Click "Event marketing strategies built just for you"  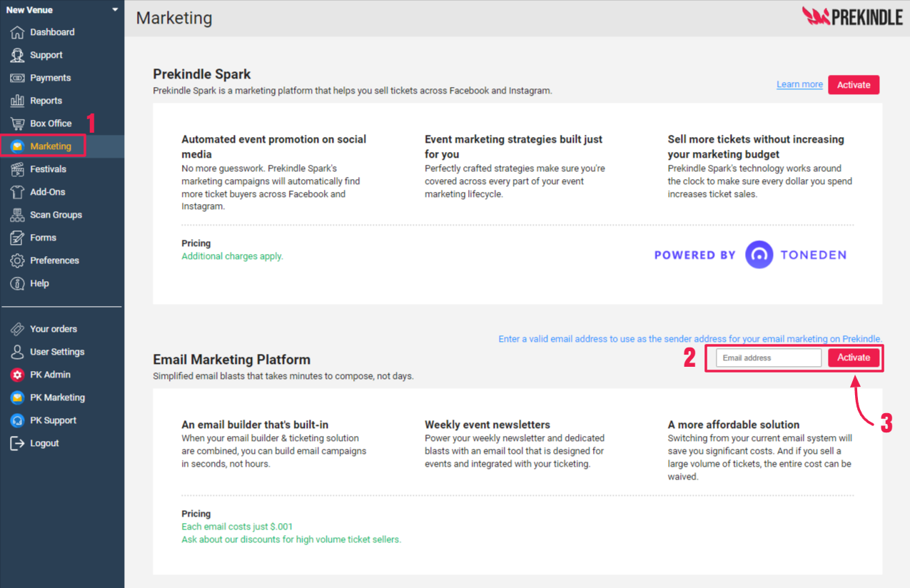tap(514, 146)
